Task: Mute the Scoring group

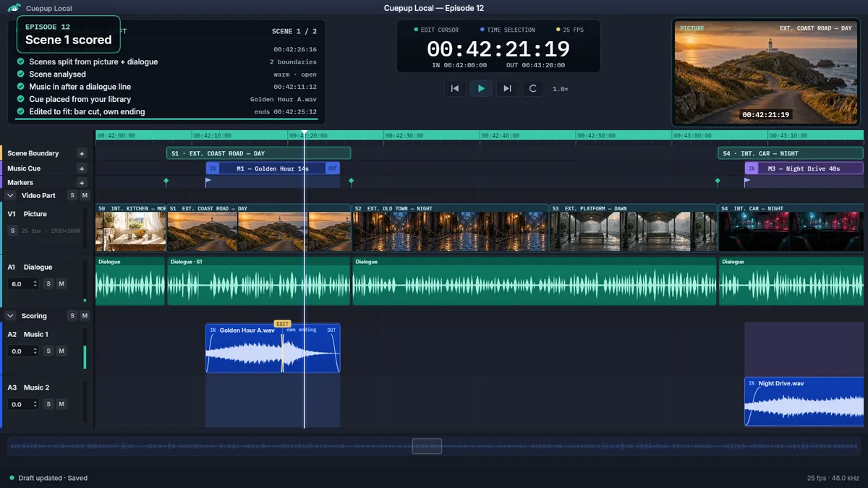Action: point(85,316)
